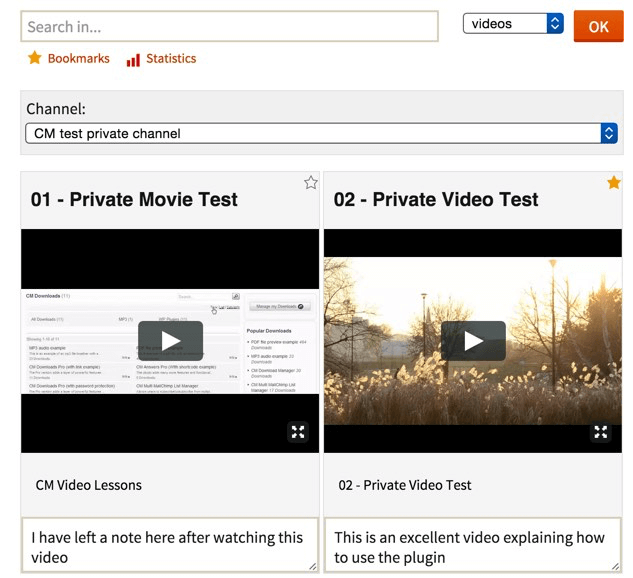Open the Statistics link
Viewport: 633px width, 578px height.
pyautogui.click(x=171, y=58)
